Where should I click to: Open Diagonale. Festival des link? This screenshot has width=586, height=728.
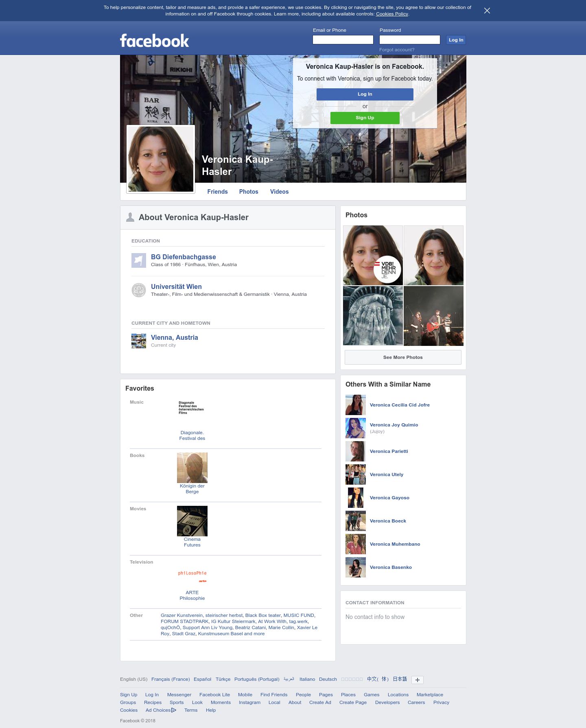click(x=192, y=435)
